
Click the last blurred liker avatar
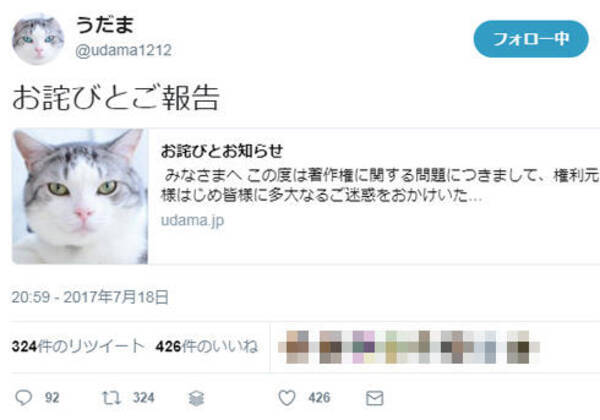(518, 347)
